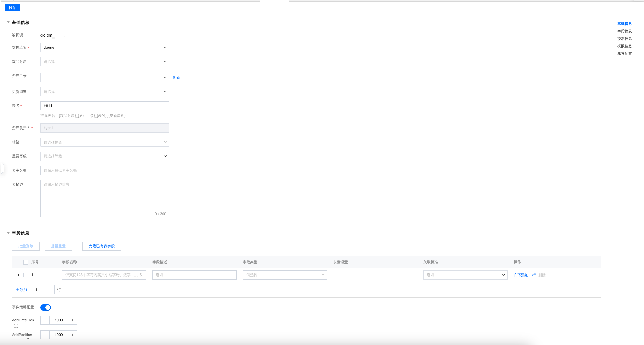The image size is (644, 345).
Task: Jump to 技术信息 in right anchor menu
Action: coord(624,39)
